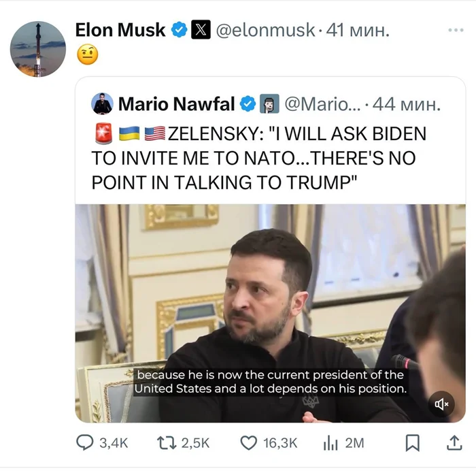Click the Elon Musk display name
The height and width of the screenshot is (475, 476).
pos(120,30)
